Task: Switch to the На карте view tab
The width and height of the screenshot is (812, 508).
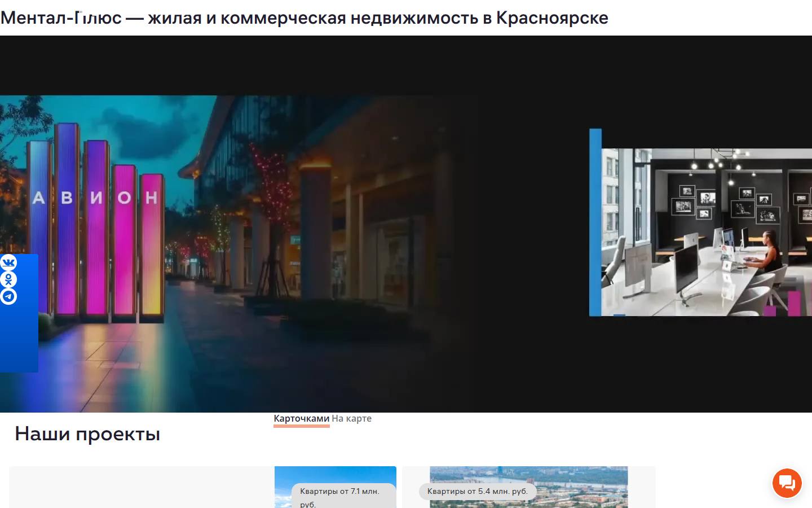Action: tap(351, 419)
